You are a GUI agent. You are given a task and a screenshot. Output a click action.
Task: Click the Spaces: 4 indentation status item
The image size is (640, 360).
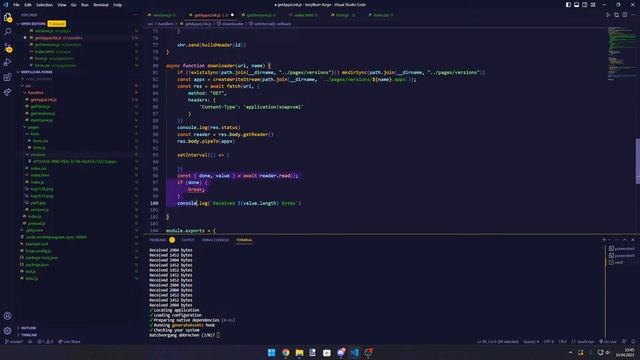[x=531, y=342]
